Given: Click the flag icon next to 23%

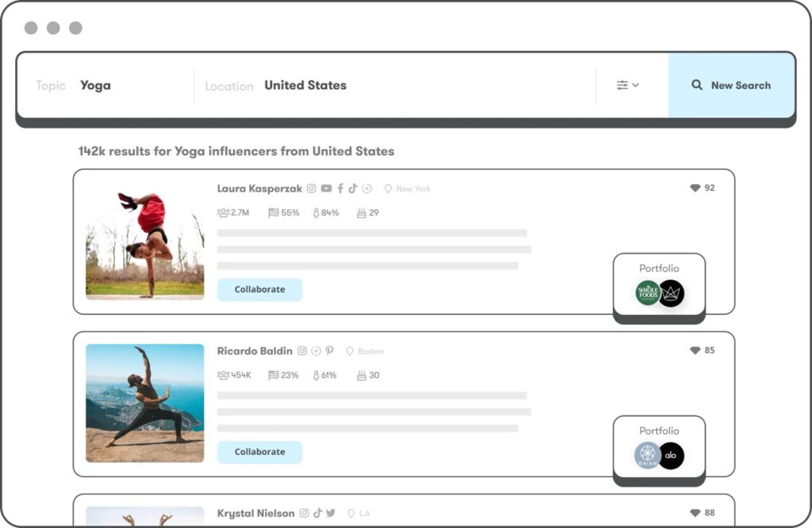Looking at the screenshot, I should click(x=274, y=375).
